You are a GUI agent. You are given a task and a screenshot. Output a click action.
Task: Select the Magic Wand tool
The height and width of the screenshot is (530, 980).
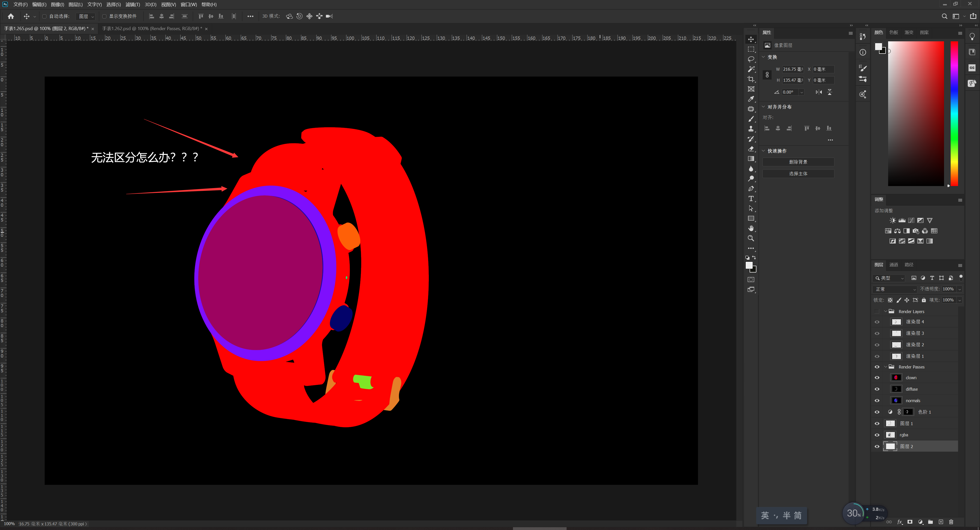(751, 69)
